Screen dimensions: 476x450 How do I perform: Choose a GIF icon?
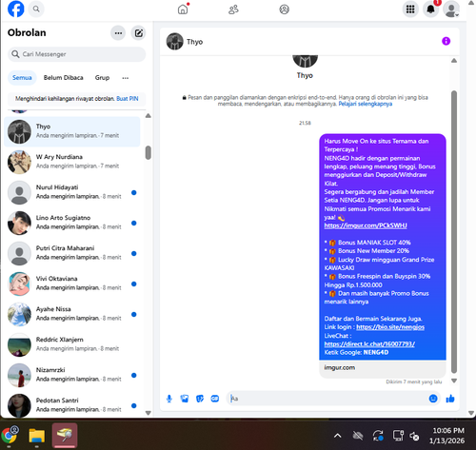click(215, 399)
